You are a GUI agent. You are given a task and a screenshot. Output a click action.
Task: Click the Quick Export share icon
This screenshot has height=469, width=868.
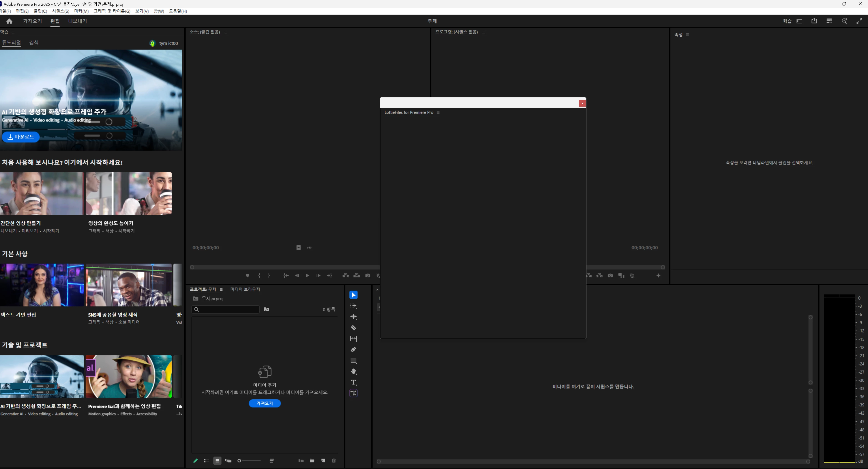pos(814,21)
